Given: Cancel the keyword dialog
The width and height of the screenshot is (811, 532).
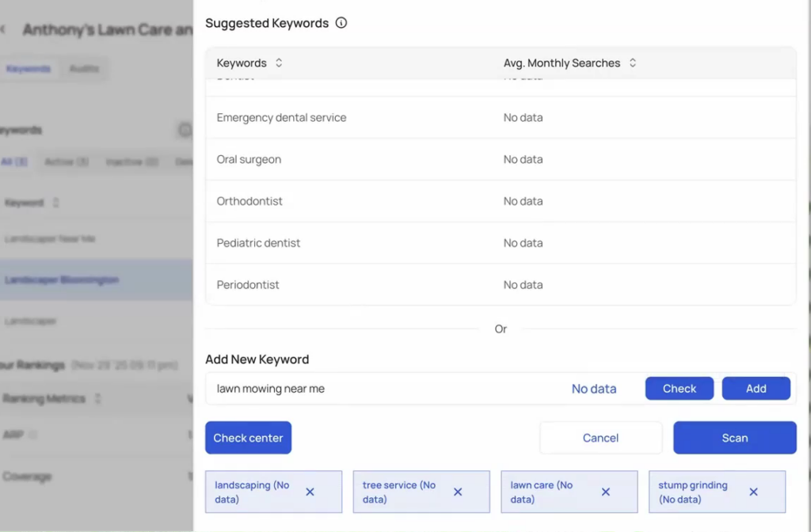Looking at the screenshot, I should (x=600, y=438).
